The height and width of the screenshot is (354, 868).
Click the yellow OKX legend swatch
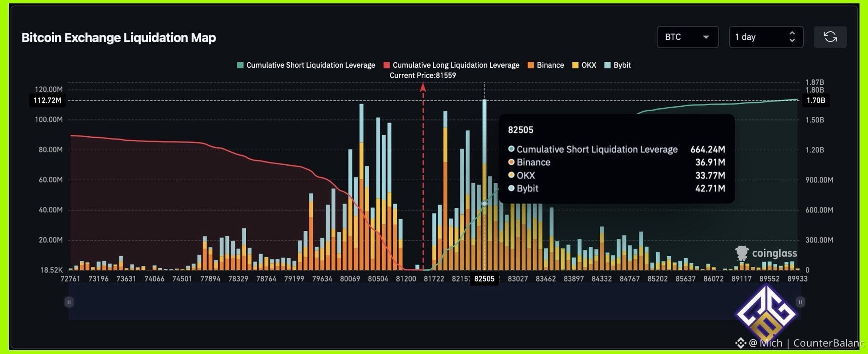[576, 65]
